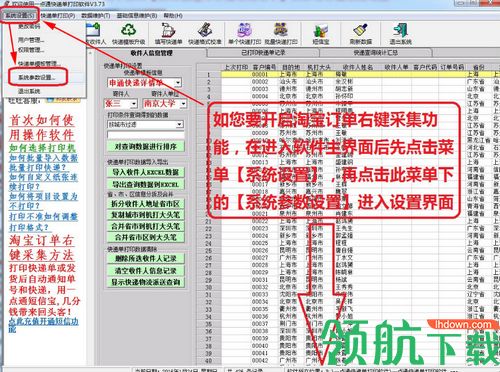
Task: Open the 如何批量导入数据批量打印快递 link
Action: click(x=43, y=162)
